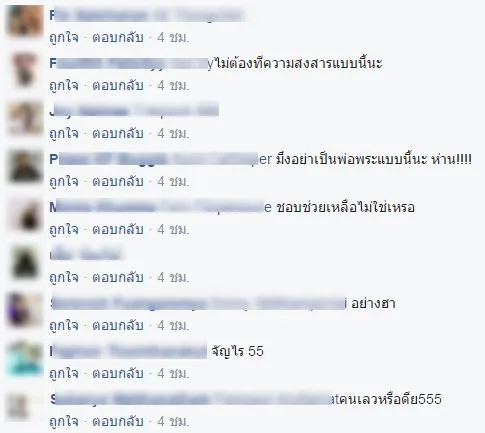Like the comment 'มึงอย่าเป็นพ่อพระแบบนี้นะ ห่าน!!!!'
The height and width of the screenshot is (433, 485).
64,181
